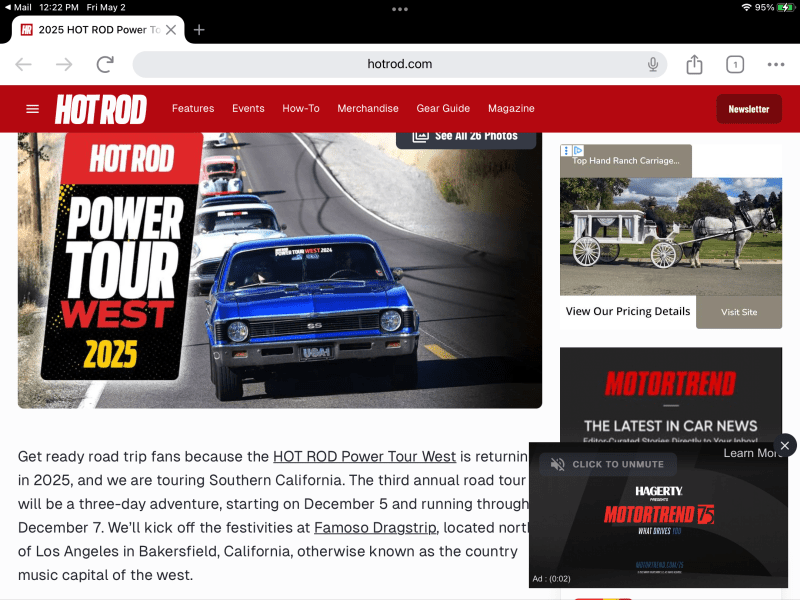This screenshot has height=600, width=800.
Task: Open the Famoso Dragstrip link
Action: click(x=375, y=527)
